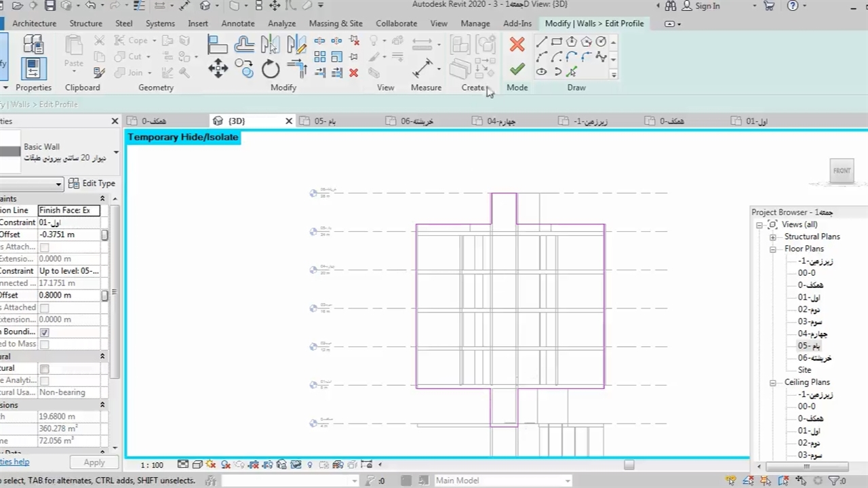Click the Measure Between Two References tool
This screenshot has width=868, height=488.
(x=423, y=68)
